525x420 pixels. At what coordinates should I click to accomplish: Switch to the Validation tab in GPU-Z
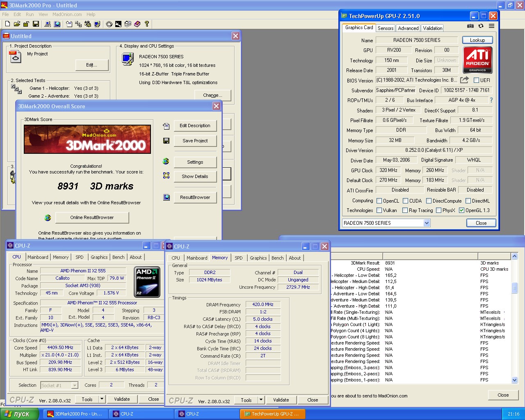tap(433, 28)
